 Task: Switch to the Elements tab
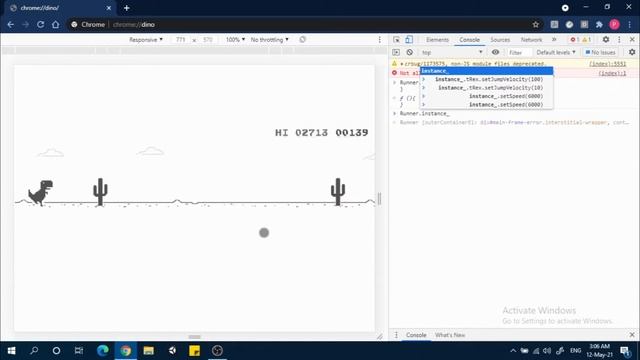pyautogui.click(x=437, y=40)
